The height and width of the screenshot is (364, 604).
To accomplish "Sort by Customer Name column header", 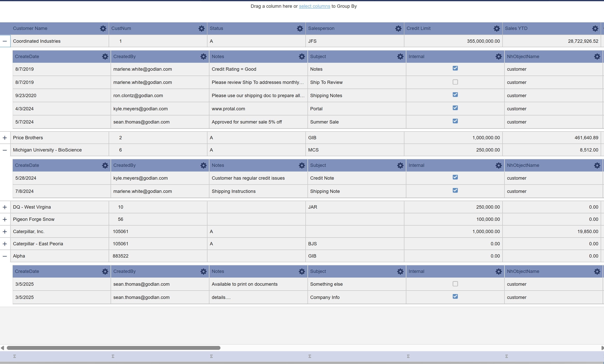I will click(x=30, y=28).
